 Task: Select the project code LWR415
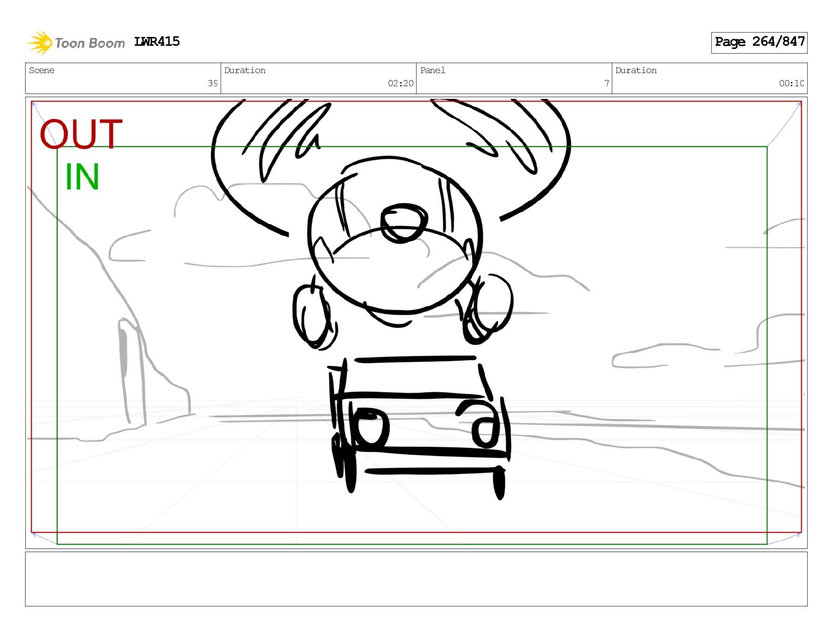pyautogui.click(x=157, y=42)
